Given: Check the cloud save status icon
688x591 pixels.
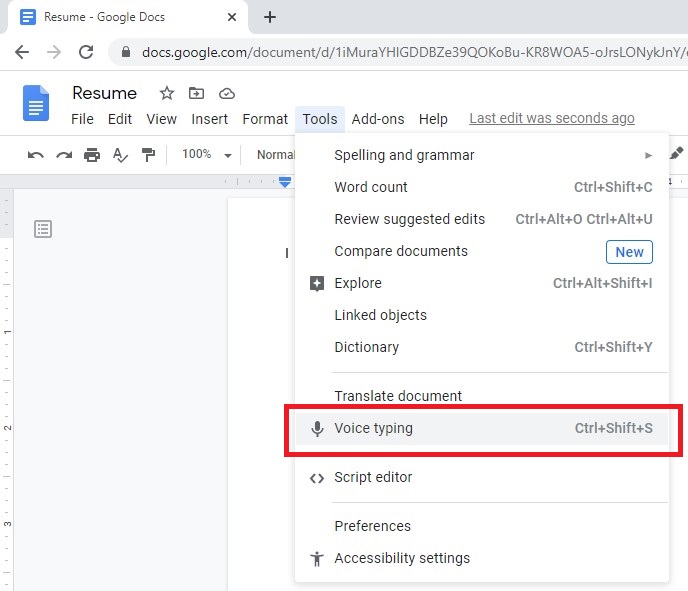Looking at the screenshot, I should coord(227,93).
